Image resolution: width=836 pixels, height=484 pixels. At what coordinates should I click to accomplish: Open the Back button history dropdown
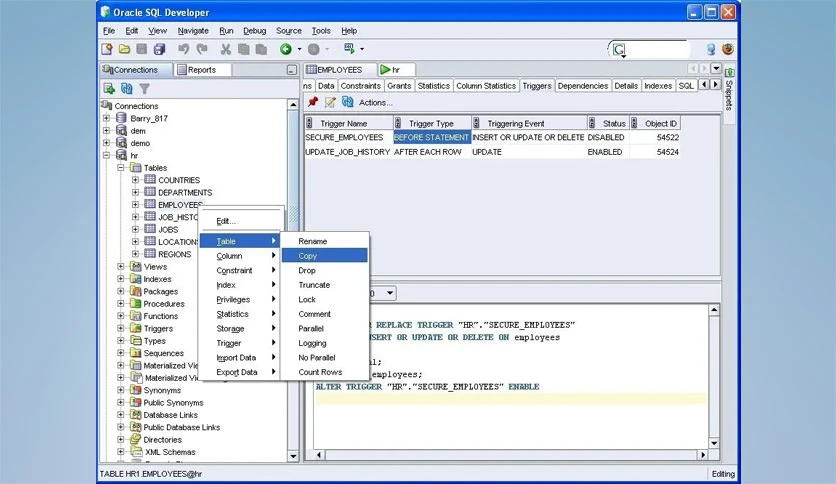(x=299, y=49)
